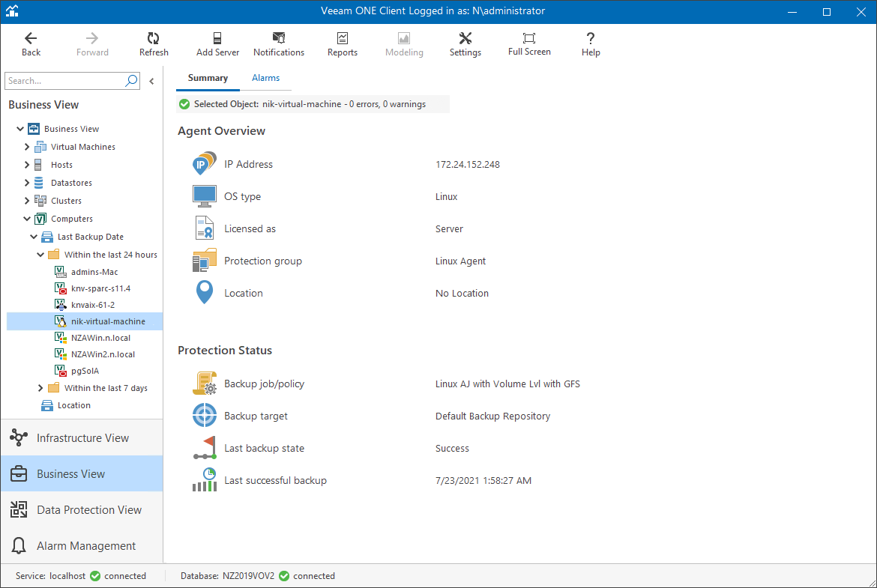The image size is (877, 588).
Task: Click the Location pin icon
Action: click(x=204, y=292)
